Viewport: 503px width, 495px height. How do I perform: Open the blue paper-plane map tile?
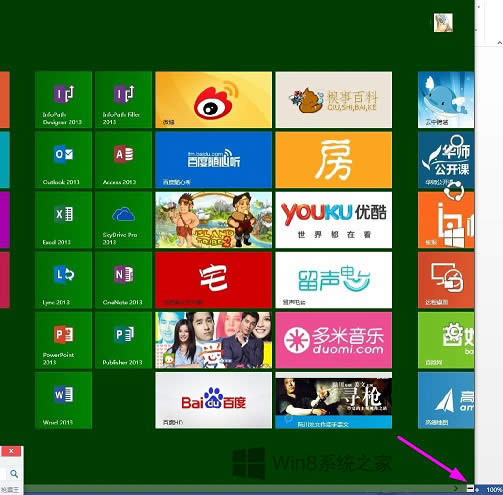point(446,400)
